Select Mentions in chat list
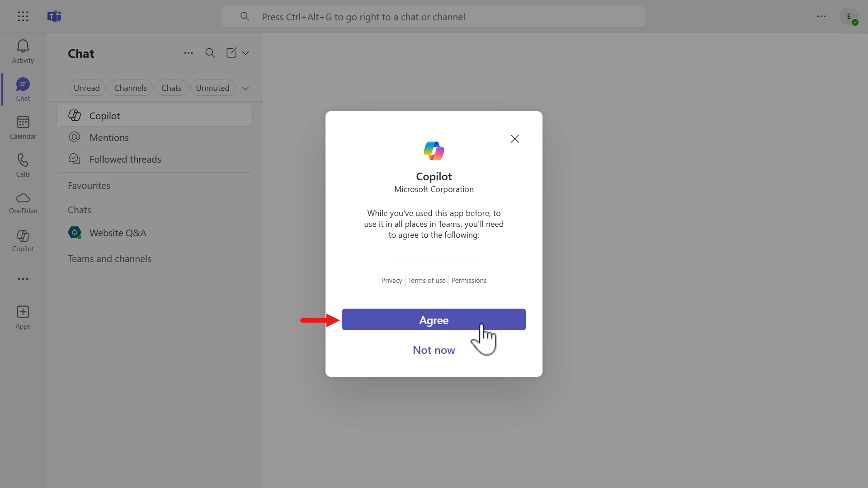 tap(109, 138)
